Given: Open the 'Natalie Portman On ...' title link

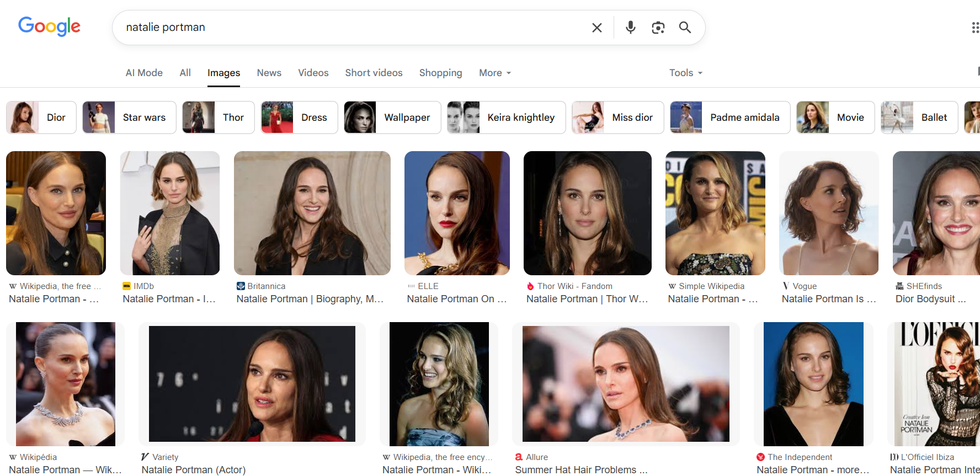Looking at the screenshot, I should [x=456, y=299].
